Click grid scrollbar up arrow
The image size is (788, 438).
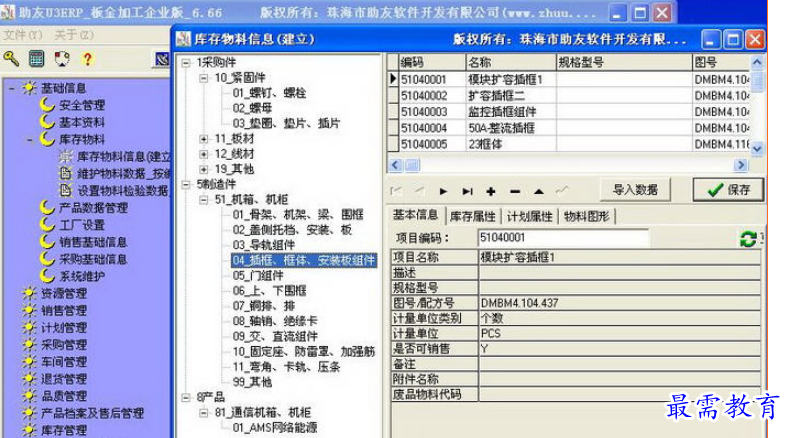757,62
